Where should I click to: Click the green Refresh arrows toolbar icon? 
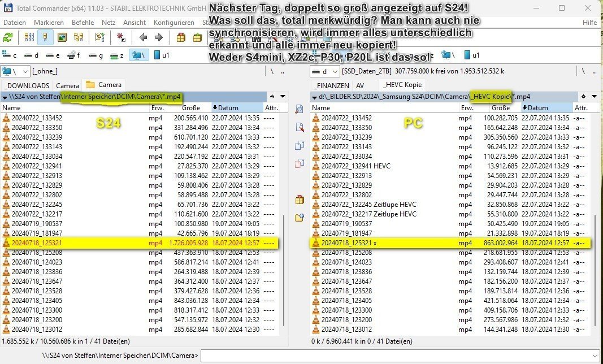coord(8,38)
